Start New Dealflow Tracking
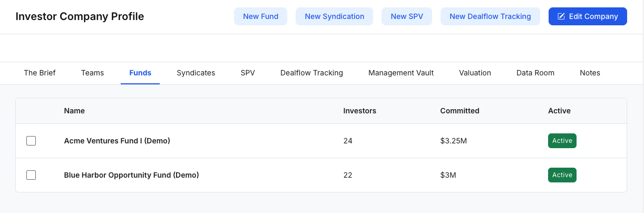 [490, 16]
